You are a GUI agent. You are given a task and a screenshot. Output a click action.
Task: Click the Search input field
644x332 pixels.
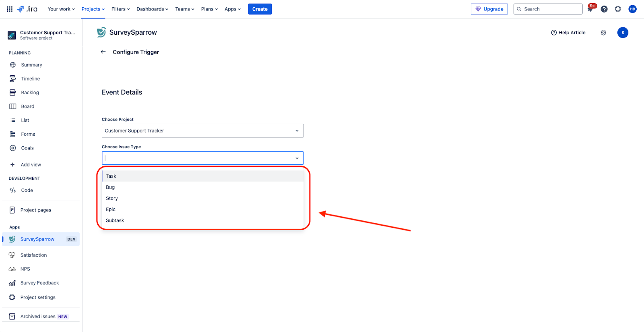[x=551, y=9]
